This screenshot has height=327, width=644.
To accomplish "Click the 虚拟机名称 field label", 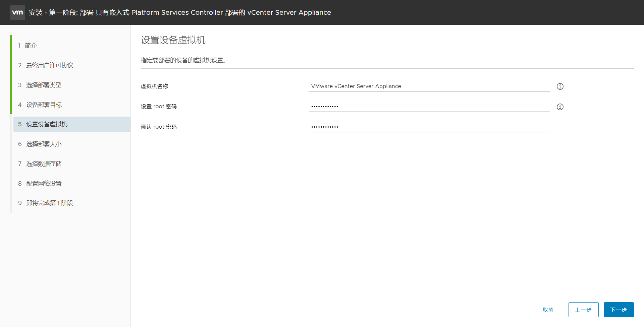I will pos(155,86).
